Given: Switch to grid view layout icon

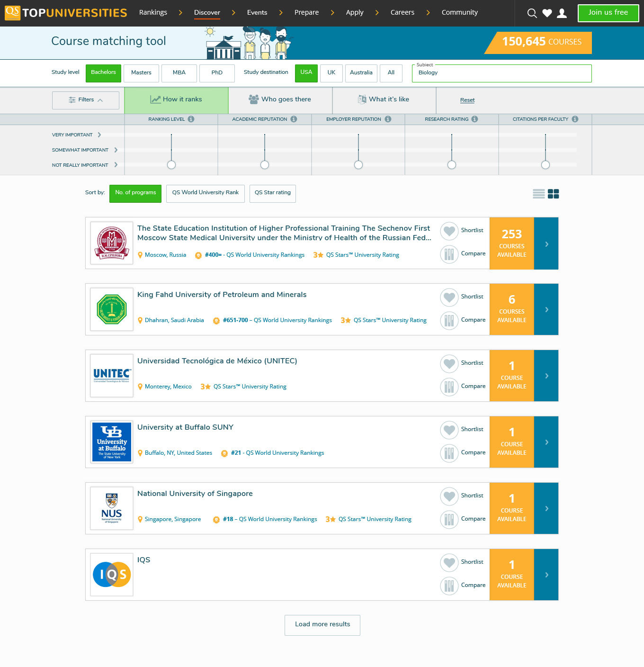Looking at the screenshot, I should click(554, 194).
